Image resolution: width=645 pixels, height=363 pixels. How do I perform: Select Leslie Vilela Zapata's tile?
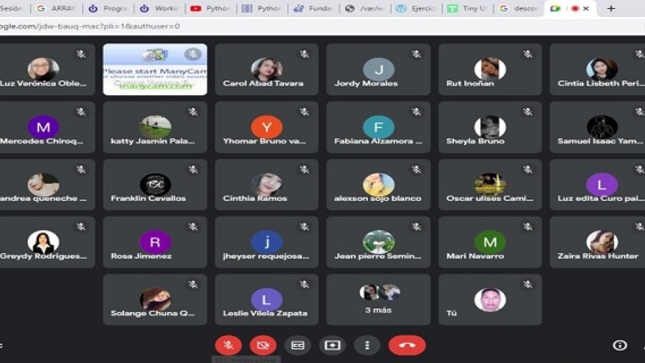[267, 300]
